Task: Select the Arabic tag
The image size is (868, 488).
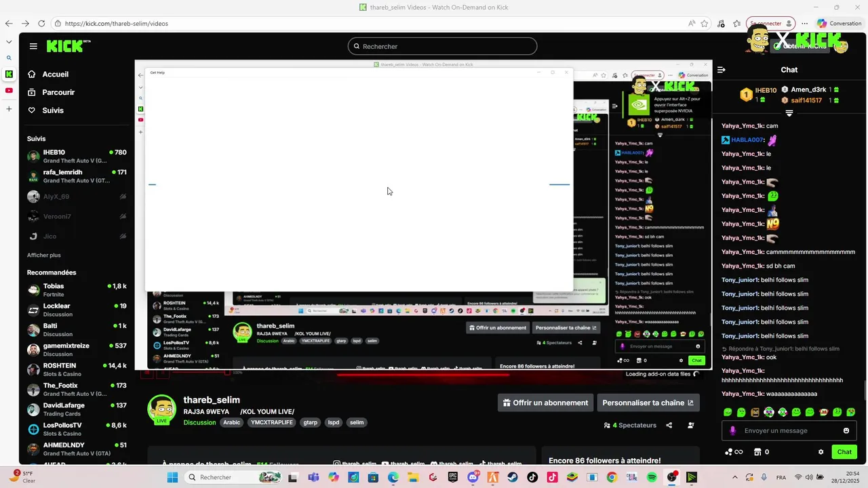Action: [x=232, y=422]
